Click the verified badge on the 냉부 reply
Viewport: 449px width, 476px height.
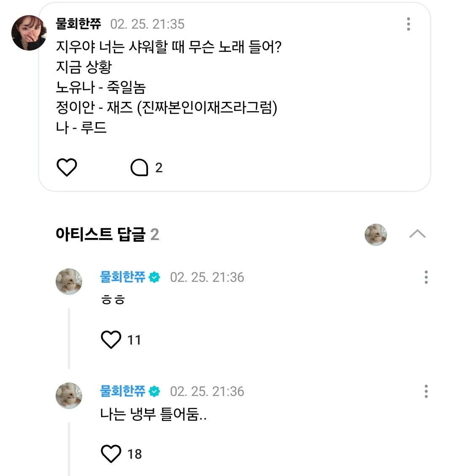point(155,391)
